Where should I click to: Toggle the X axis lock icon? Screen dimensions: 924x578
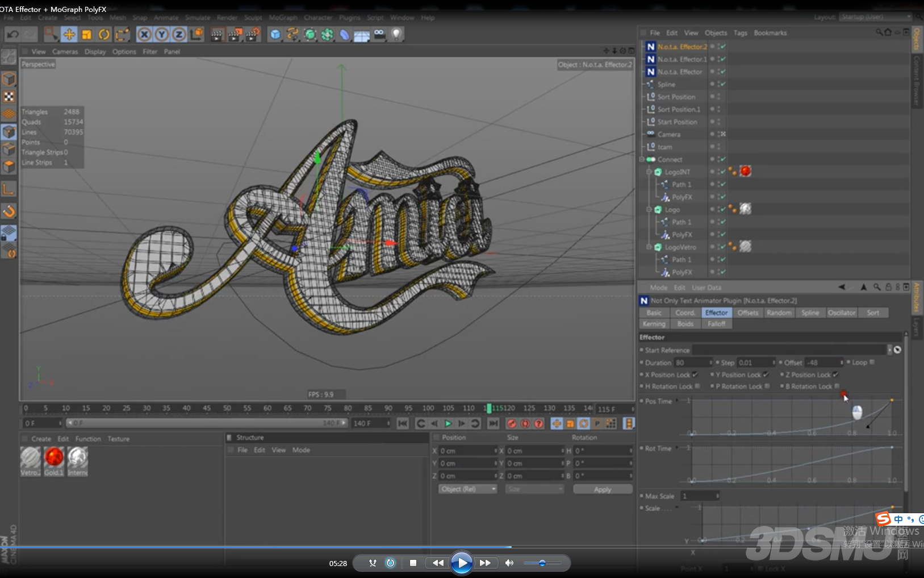click(x=144, y=35)
